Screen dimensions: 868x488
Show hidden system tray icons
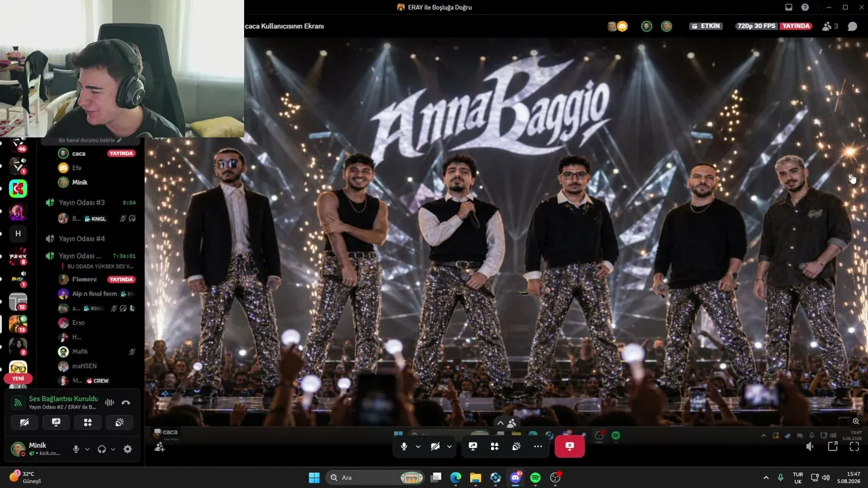pos(766,478)
